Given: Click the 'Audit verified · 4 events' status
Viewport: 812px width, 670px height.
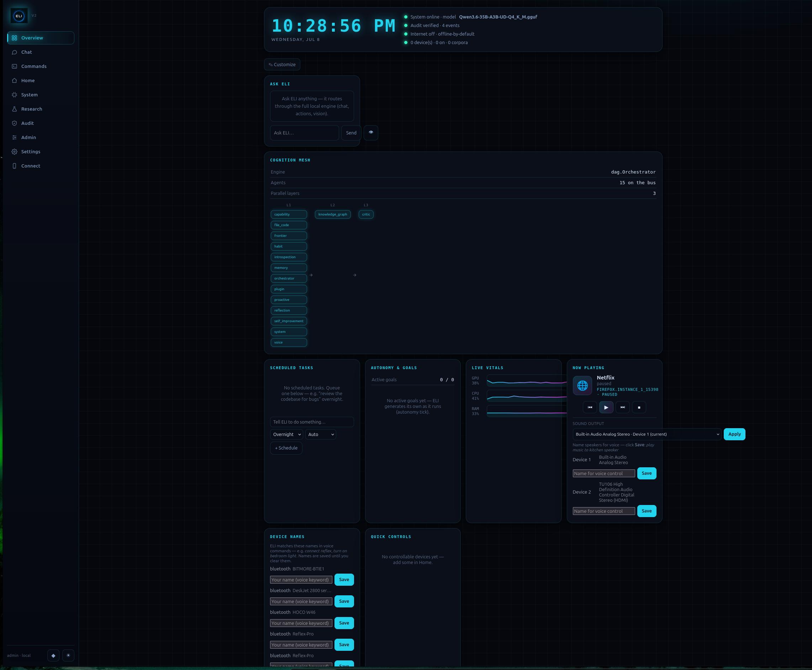Looking at the screenshot, I should pos(435,26).
